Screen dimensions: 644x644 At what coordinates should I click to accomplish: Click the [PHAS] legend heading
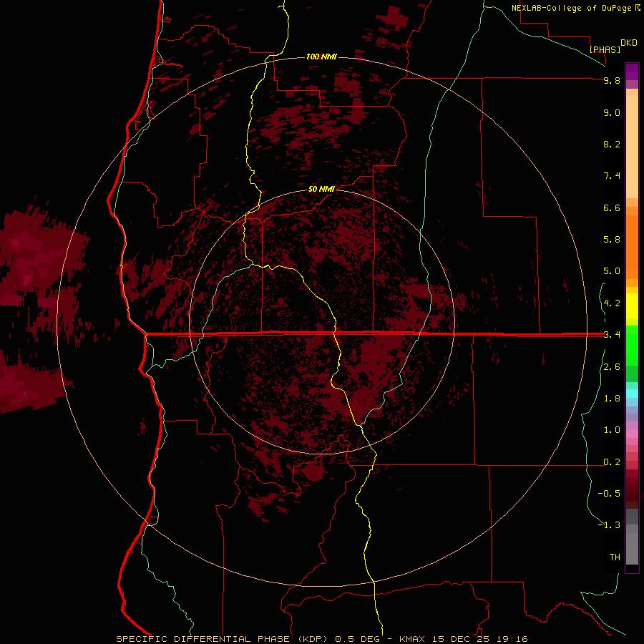coord(605,49)
